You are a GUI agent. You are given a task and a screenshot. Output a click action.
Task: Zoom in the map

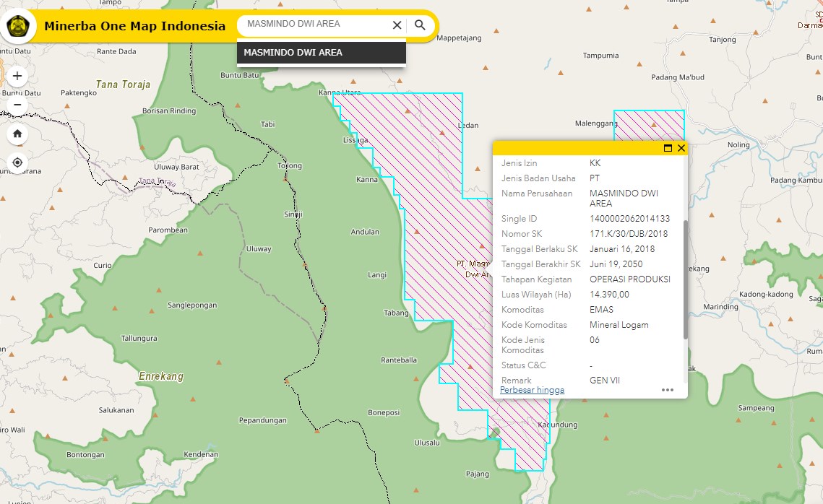pyautogui.click(x=17, y=76)
